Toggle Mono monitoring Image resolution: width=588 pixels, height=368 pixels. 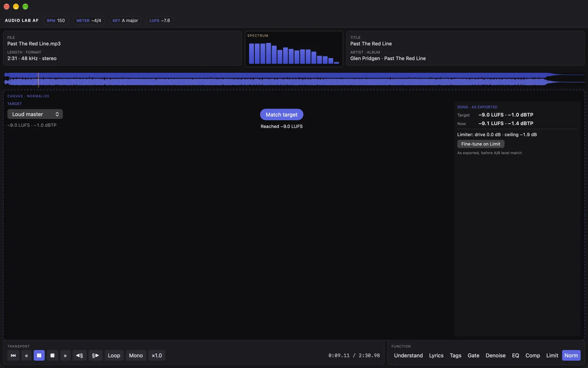click(x=136, y=355)
